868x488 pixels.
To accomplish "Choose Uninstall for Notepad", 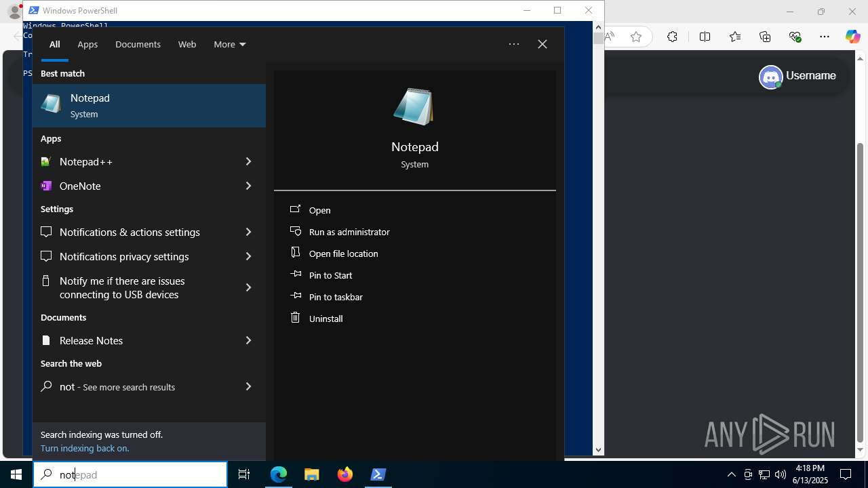I will (326, 319).
